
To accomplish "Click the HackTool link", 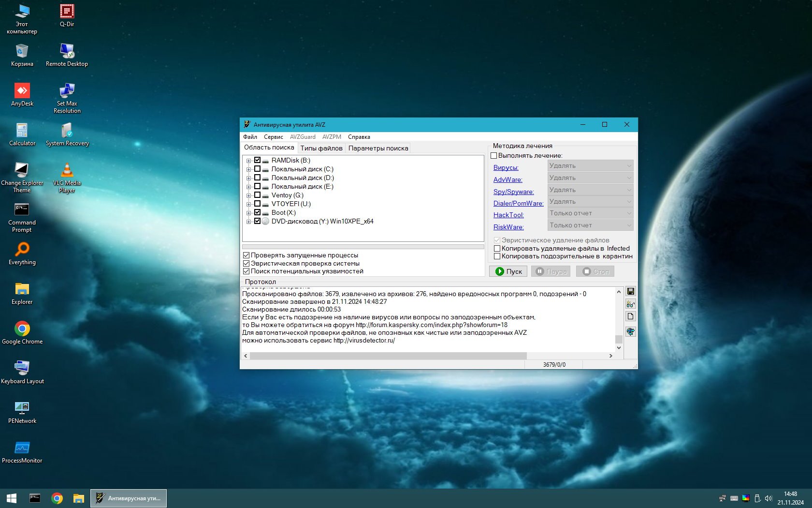I will coord(508,215).
